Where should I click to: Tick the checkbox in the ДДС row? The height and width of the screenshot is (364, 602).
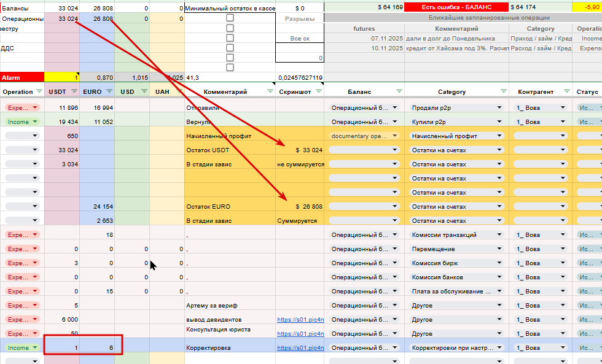tap(230, 48)
